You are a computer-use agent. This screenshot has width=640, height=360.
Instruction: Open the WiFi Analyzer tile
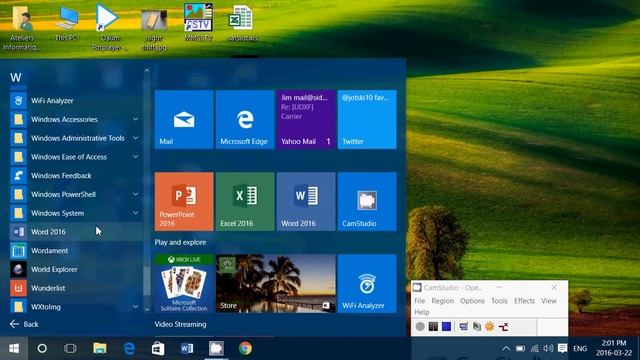[367, 284]
